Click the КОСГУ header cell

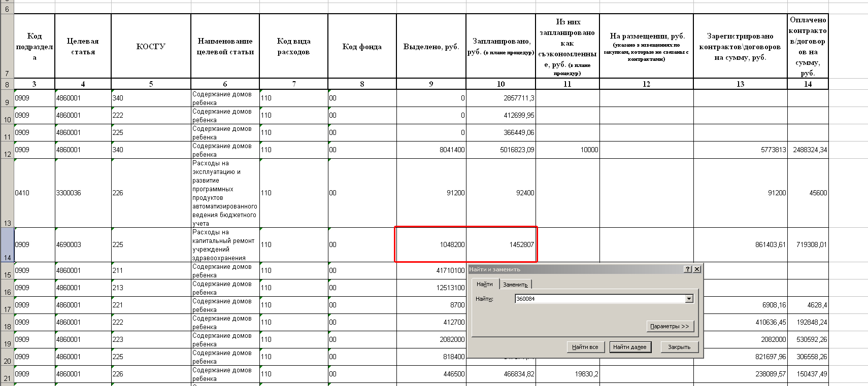[151, 46]
